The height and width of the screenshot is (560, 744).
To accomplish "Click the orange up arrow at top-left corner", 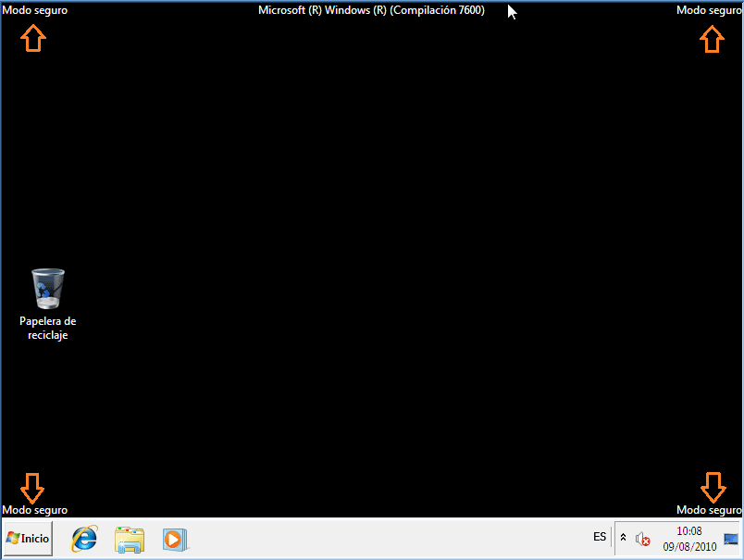I will pos(32,38).
